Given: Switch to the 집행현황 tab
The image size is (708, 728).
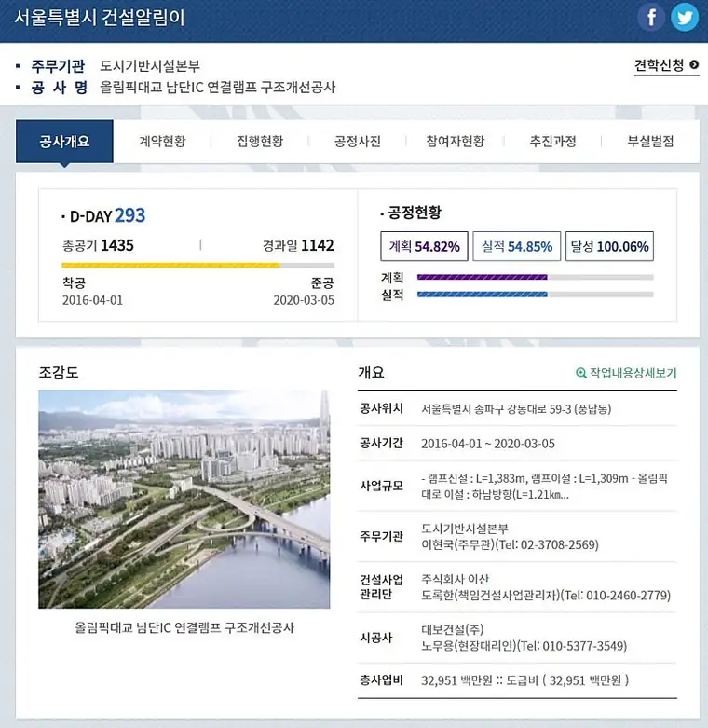Looking at the screenshot, I should 260,141.
